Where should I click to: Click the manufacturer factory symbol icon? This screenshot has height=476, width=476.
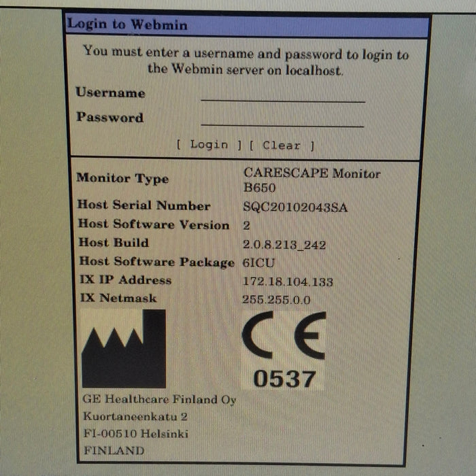[124, 348]
